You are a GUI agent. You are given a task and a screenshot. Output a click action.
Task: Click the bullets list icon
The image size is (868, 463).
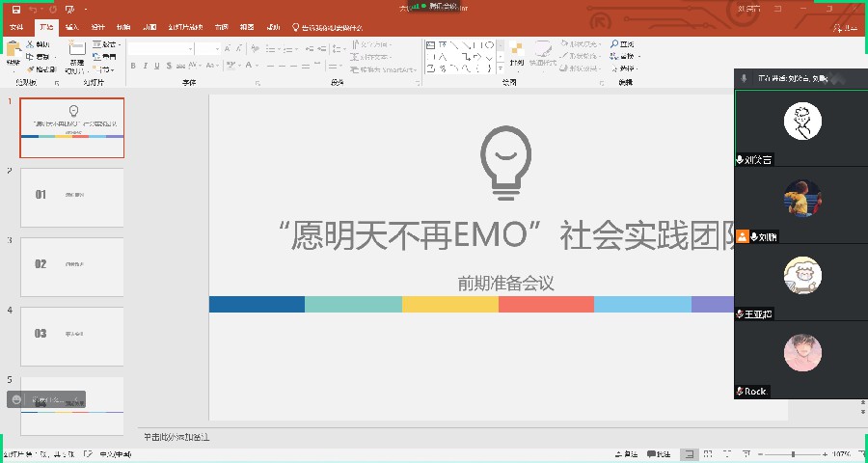coord(272,49)
